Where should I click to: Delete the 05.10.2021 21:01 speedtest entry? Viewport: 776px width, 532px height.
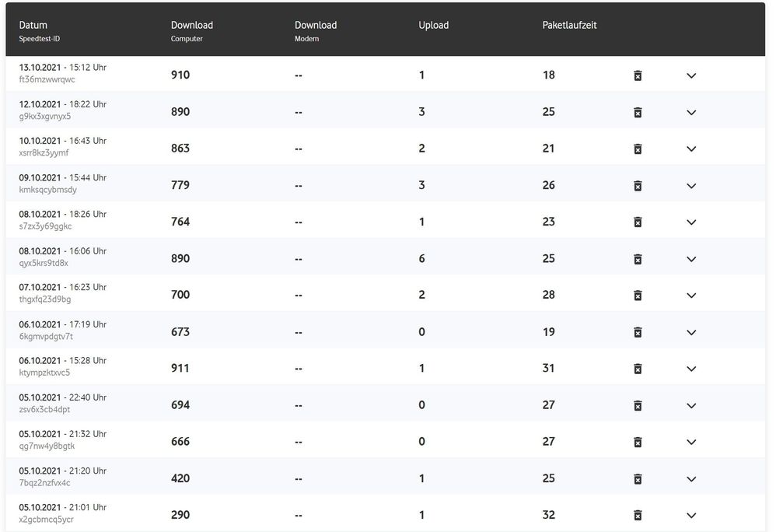click(x=638, y=515)
